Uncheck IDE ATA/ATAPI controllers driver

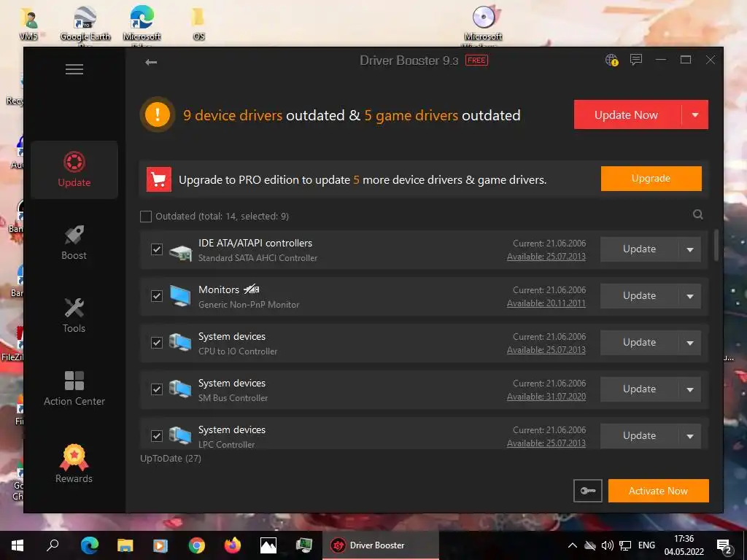tap(157, 249)
